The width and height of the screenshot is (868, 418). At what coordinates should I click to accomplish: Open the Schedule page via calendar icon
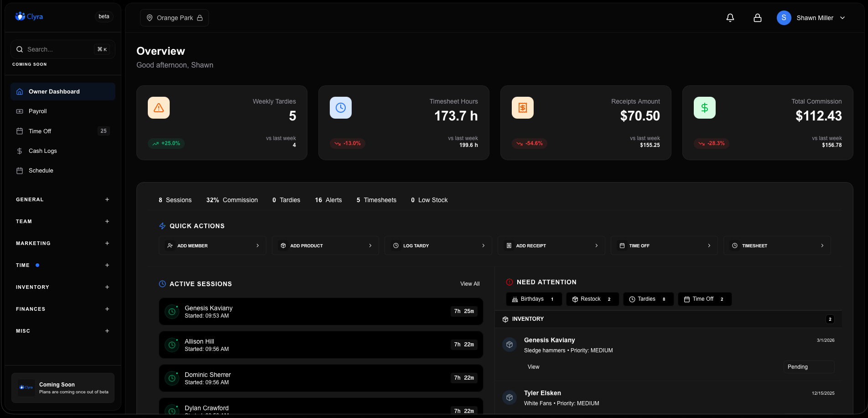19,170
